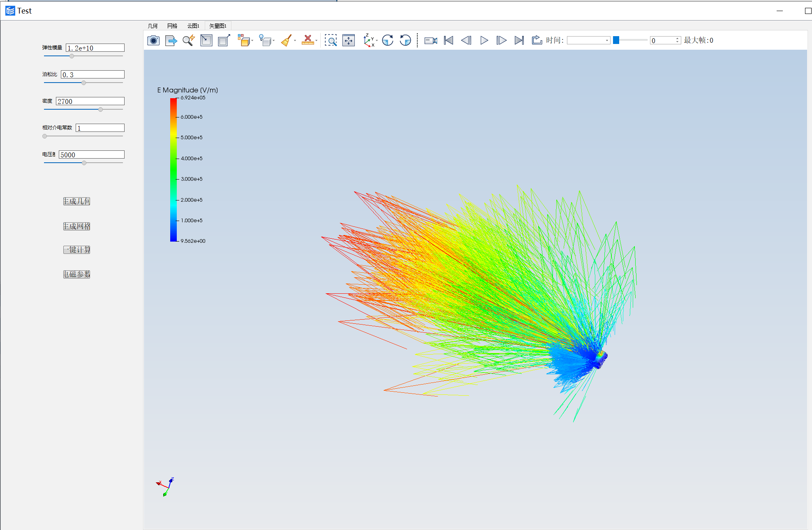Open the ruler icon dropdown arrow
Image resolution: width=812 pixels, height=530 pixels.
(x=316, y=41)
